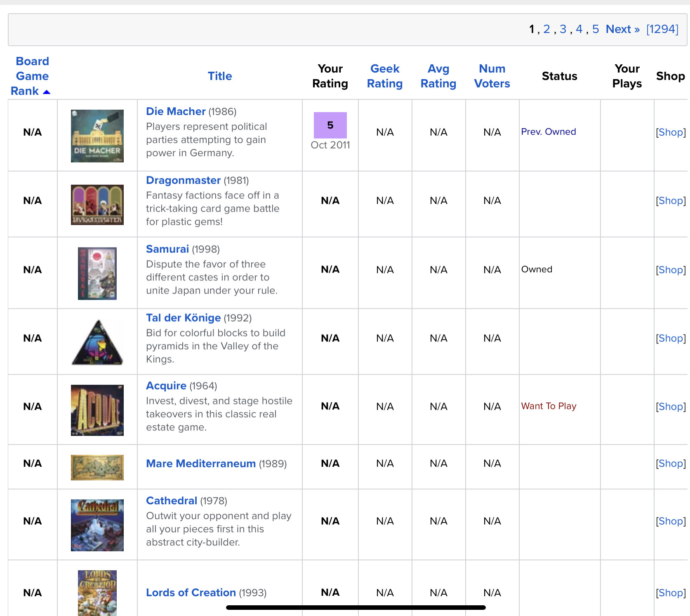Sort by Num Voters column header
The image size is (690, 616).
492,76
